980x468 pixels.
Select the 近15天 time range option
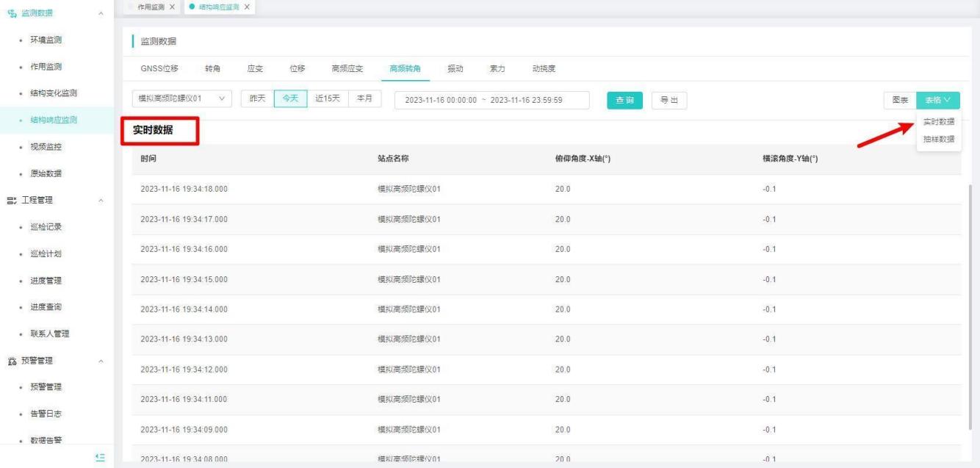click(x=327, y=99)
